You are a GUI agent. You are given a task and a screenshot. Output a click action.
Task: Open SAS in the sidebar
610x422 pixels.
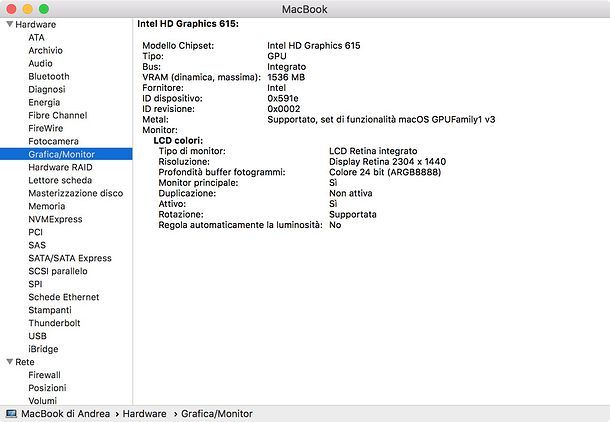click(37, 245)
